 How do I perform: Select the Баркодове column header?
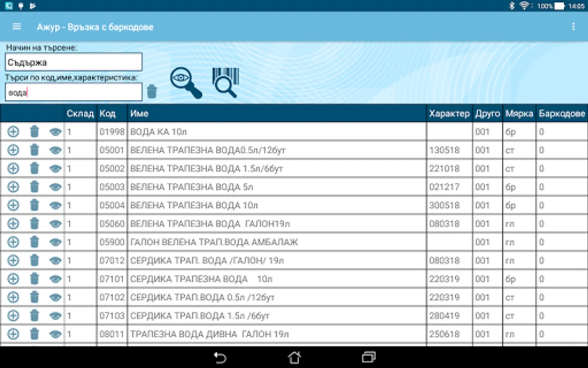tap(562, 114)
